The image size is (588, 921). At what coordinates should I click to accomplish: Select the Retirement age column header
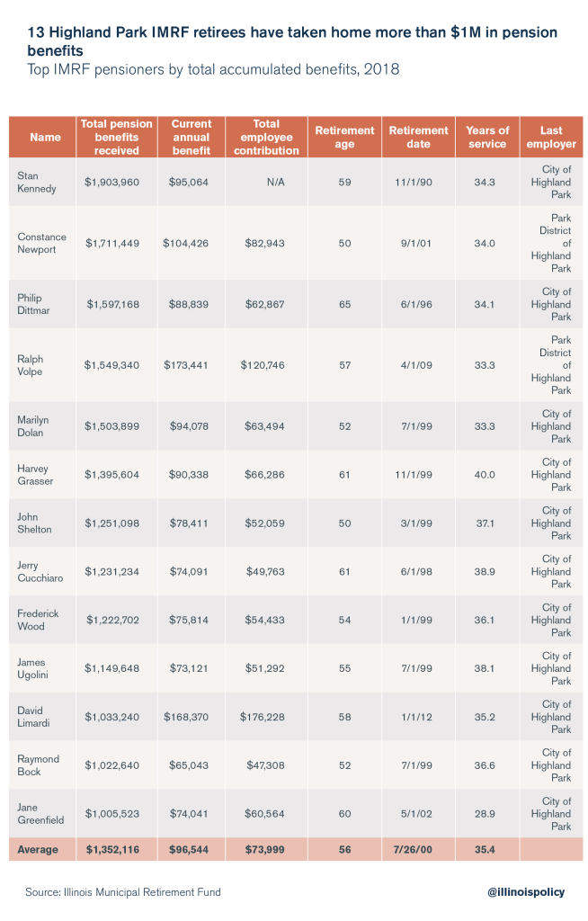pos(344,138)
